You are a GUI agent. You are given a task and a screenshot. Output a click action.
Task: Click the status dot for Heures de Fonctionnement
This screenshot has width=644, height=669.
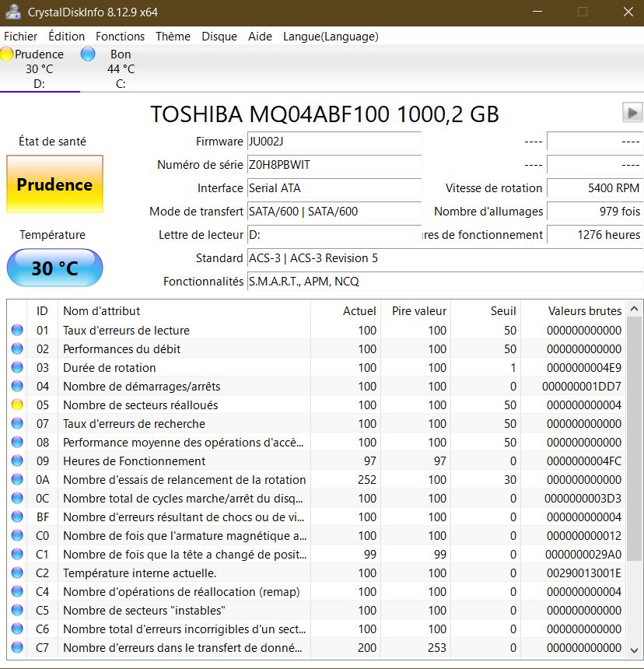pos(17,461)
